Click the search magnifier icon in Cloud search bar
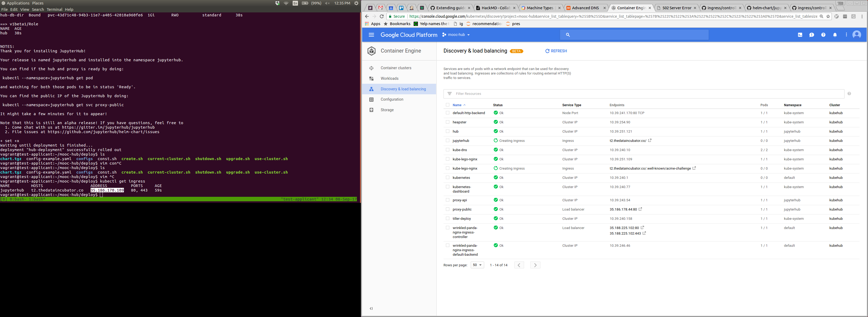 (568, 35)
